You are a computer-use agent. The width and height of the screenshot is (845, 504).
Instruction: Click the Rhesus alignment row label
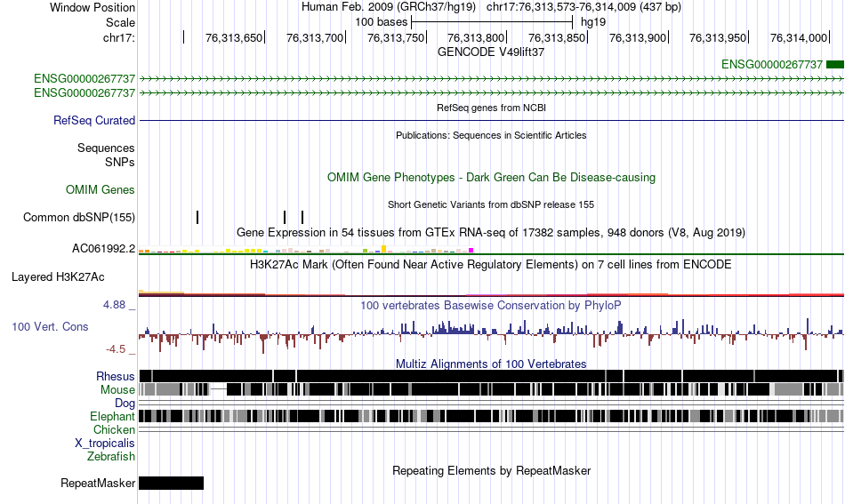116,376
